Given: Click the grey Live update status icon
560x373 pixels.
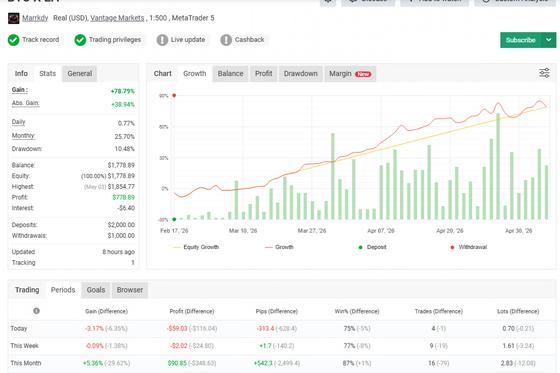Looking at the screenshot, I should point(162,40).
